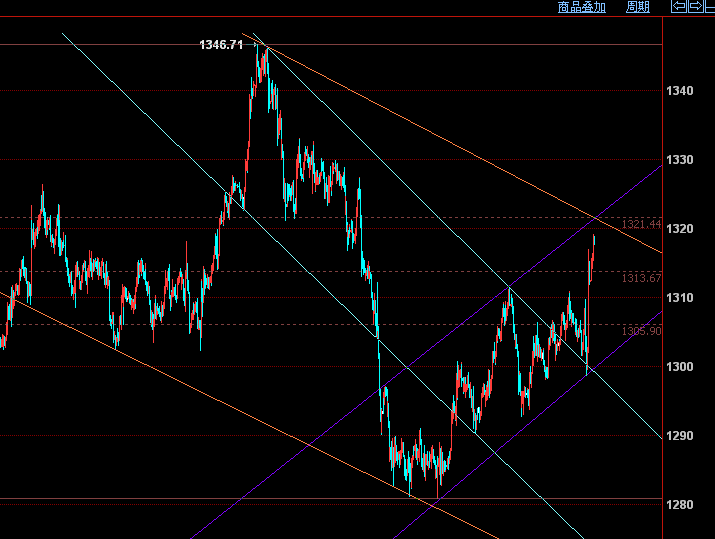Open the 周期 period link
Viewport: 715px width, 539px height.
click(x=637, y=7)
